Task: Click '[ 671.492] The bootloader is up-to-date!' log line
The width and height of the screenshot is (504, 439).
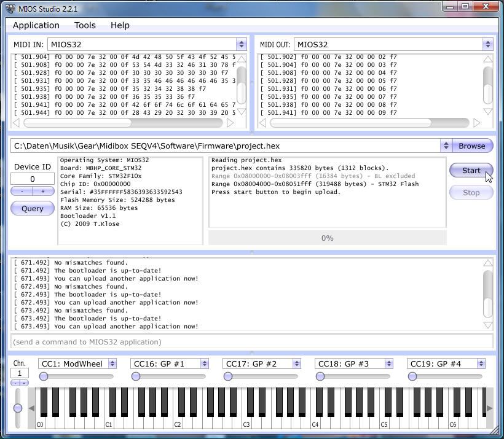Action: coord(87,270)
